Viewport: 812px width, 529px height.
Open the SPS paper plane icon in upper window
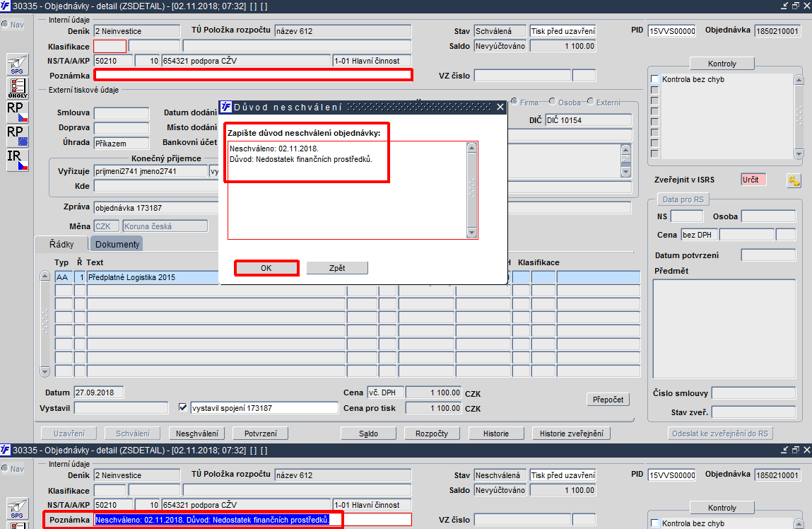pos(17,65)
